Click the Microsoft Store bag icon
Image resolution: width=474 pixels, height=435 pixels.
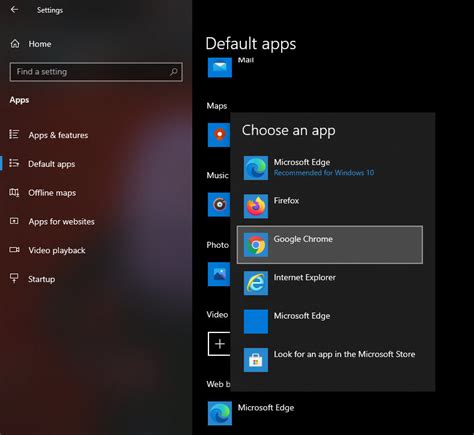click(256, 360)
